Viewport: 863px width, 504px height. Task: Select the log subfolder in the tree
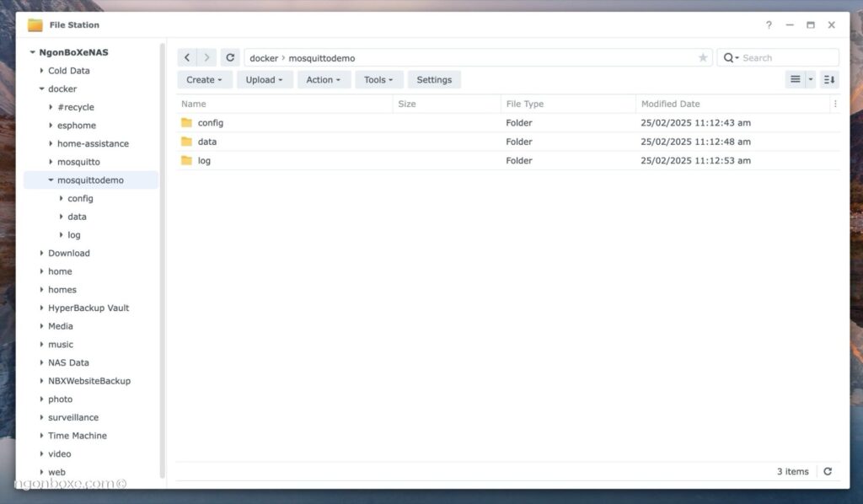(x=74, y=235)
